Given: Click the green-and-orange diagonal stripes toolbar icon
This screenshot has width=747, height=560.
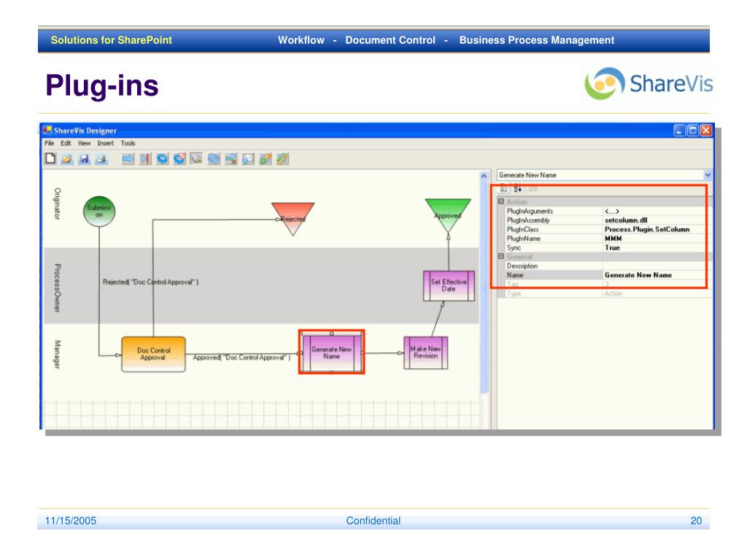Looking at the screenshot, I should coord(282,158).
